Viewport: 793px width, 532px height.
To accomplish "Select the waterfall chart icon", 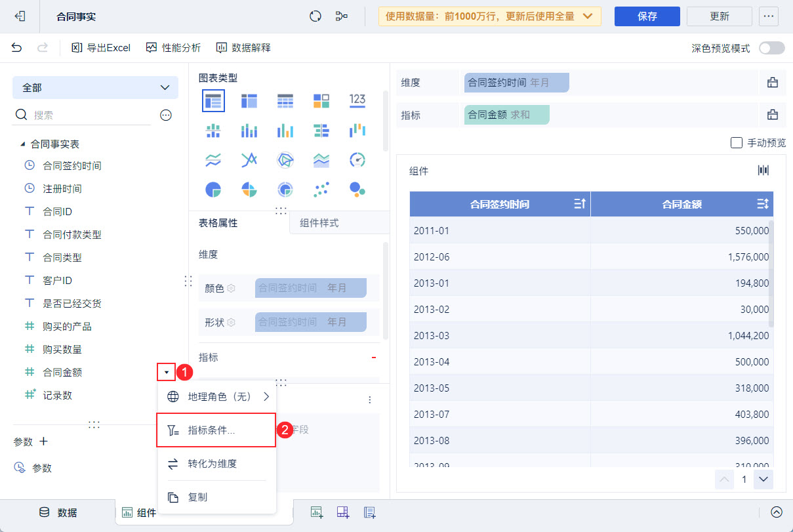I will click(357, 130).
